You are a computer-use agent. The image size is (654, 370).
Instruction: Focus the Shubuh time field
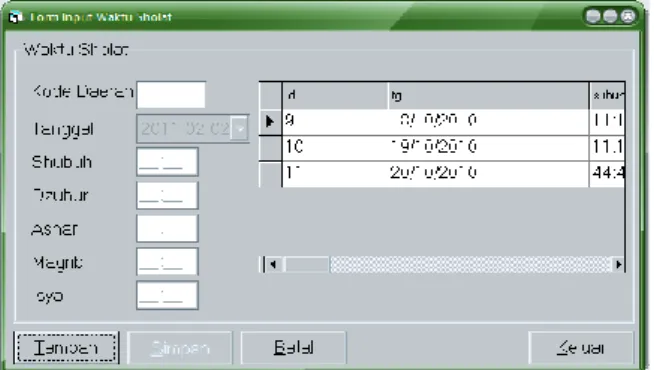pos(167,161)
